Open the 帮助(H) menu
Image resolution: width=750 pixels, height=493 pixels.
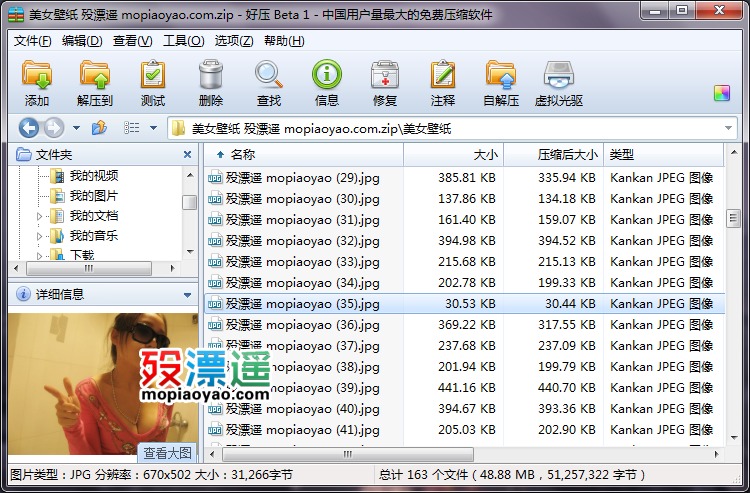(x=284, y=41)
